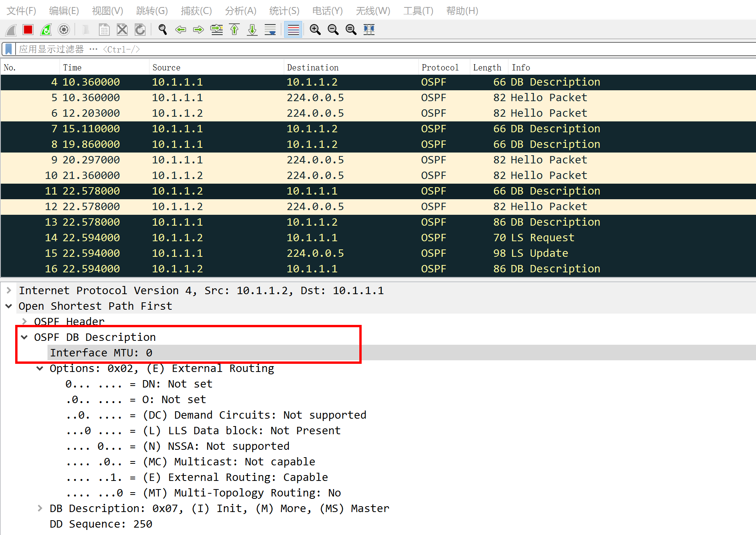This screenshot has width=756, height=535.
Task: Open the 统计(S) menu
Action: (284, 11)
